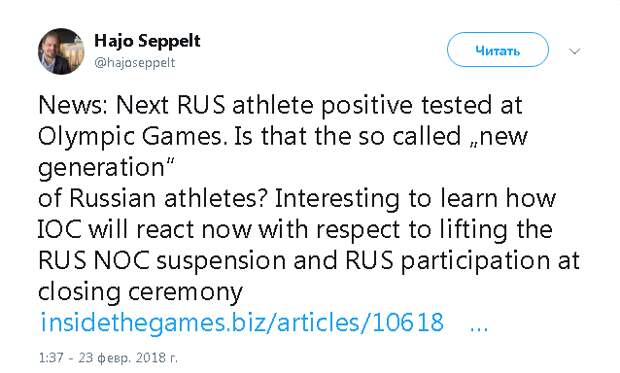Click the truncated ellipsis after the article URL
Image resolution: width=620 pixels, height=373 pixels.
tap(479, 327)
